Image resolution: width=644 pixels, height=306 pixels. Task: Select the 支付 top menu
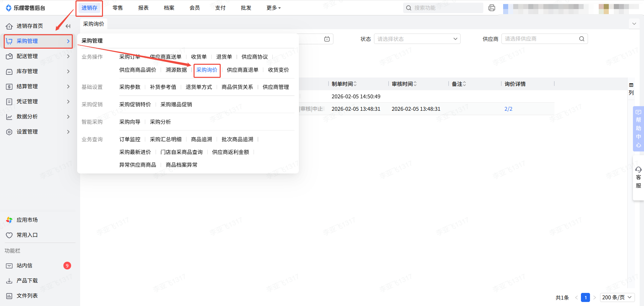click(220, 8)
